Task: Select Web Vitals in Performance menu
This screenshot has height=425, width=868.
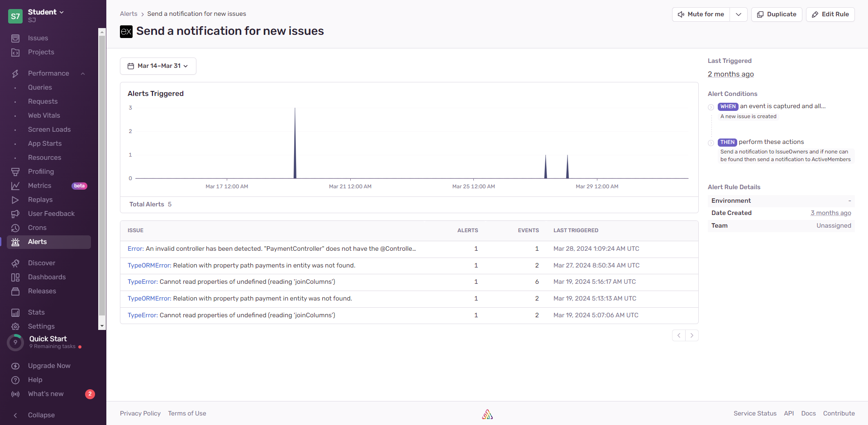Action: 44,115
